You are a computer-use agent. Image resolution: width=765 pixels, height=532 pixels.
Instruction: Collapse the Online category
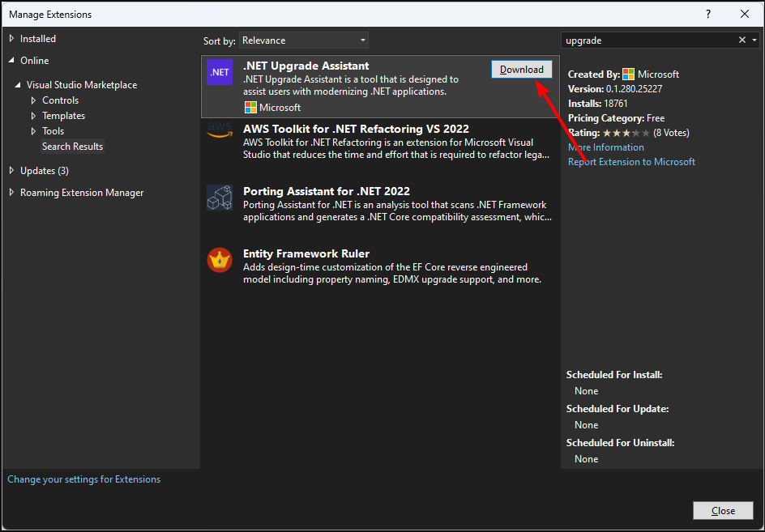[x=12, y=61]
